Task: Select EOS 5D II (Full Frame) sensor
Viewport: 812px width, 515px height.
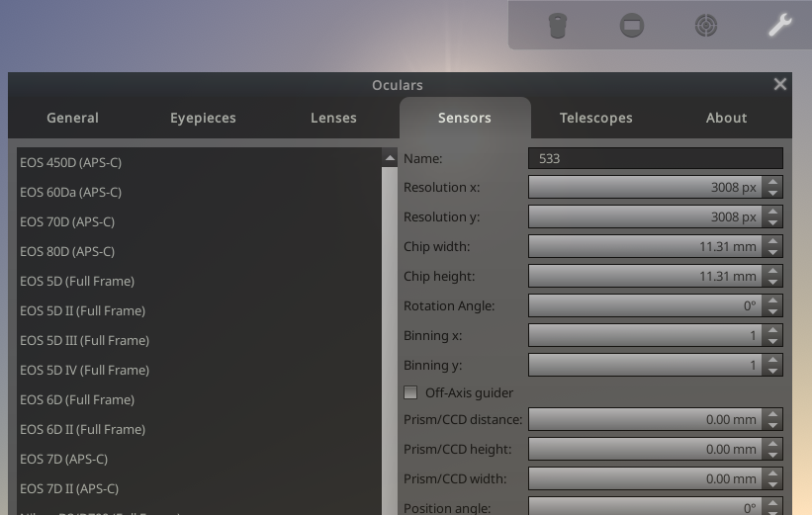Action: pyautogui.click(x=199, y=310)
